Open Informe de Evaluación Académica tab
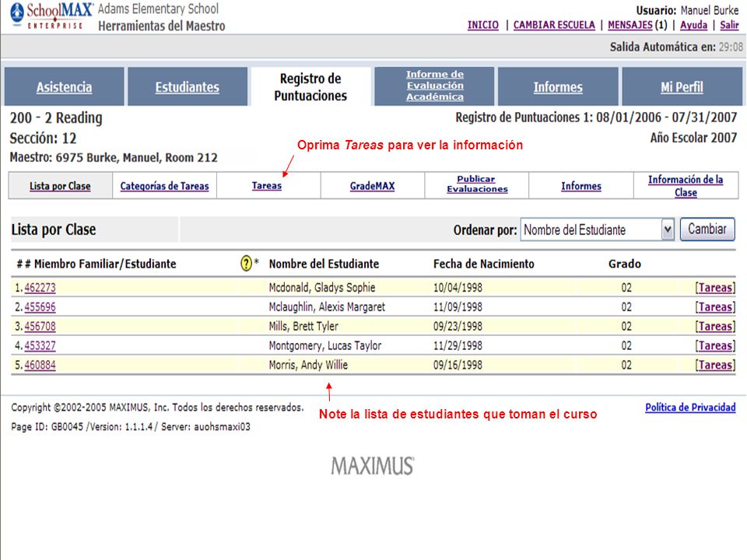 coord(434,86)
